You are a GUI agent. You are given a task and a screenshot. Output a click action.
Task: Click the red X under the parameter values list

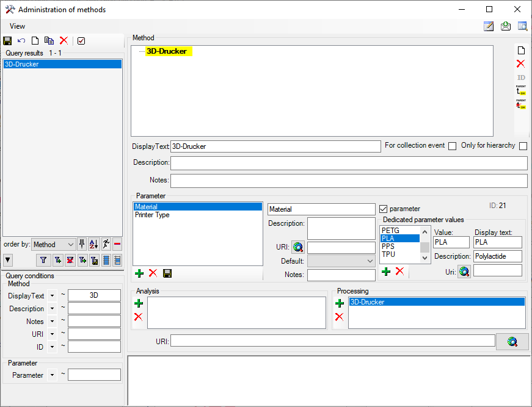399,271
